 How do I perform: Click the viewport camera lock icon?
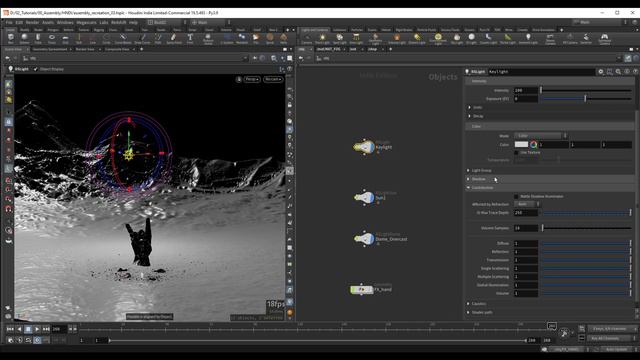[239, 79]
